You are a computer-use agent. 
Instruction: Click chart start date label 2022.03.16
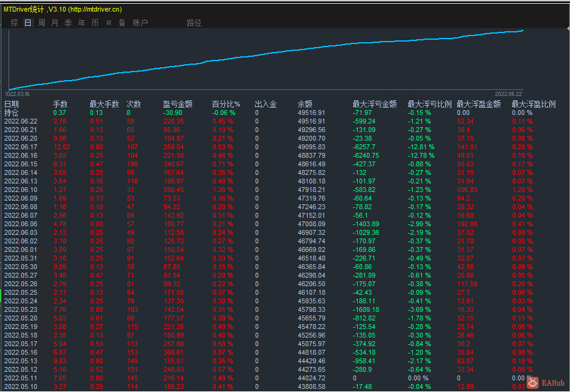tap(17, 94)
